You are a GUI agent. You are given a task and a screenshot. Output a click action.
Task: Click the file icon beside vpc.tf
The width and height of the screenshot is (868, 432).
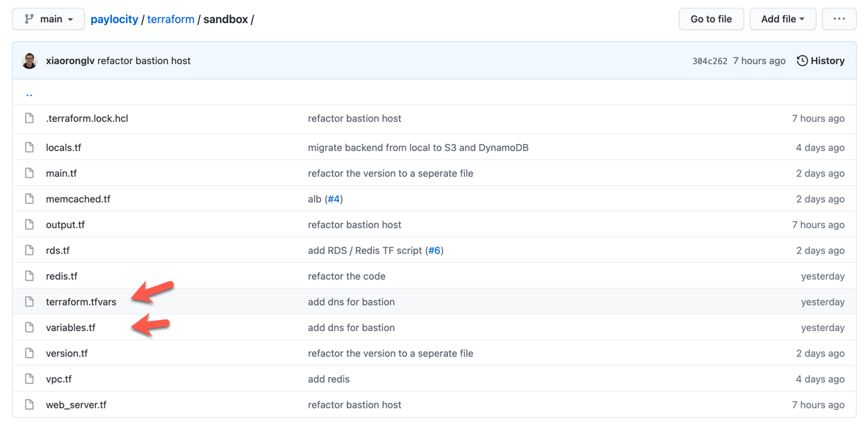coord(29,378)
